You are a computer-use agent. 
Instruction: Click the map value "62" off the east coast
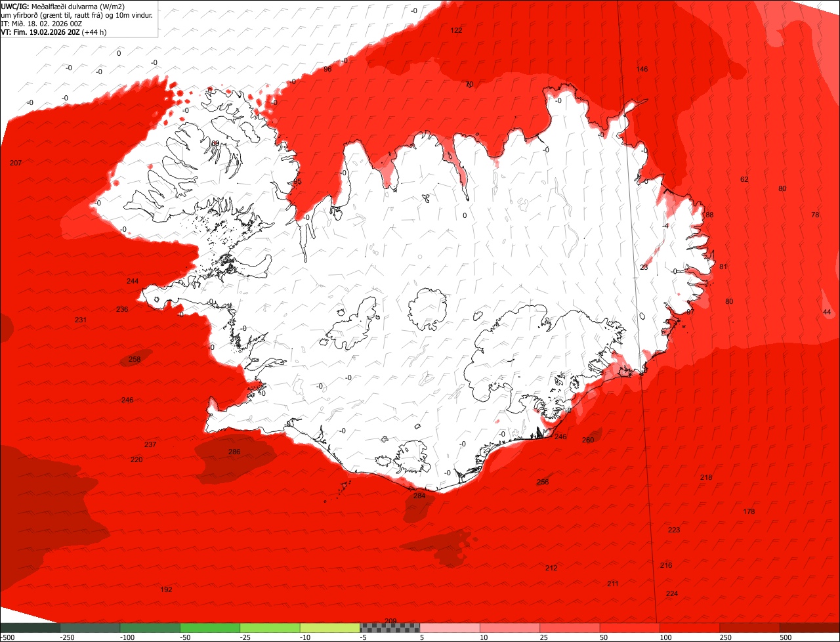[x=744, y=179]
